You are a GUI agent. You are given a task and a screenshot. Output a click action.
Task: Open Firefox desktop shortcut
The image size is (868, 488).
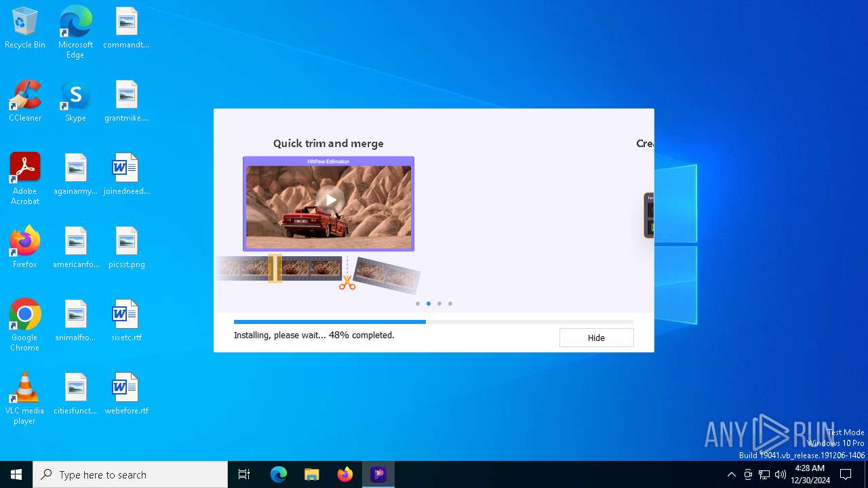pyautogui.click(x=25, y=248)
